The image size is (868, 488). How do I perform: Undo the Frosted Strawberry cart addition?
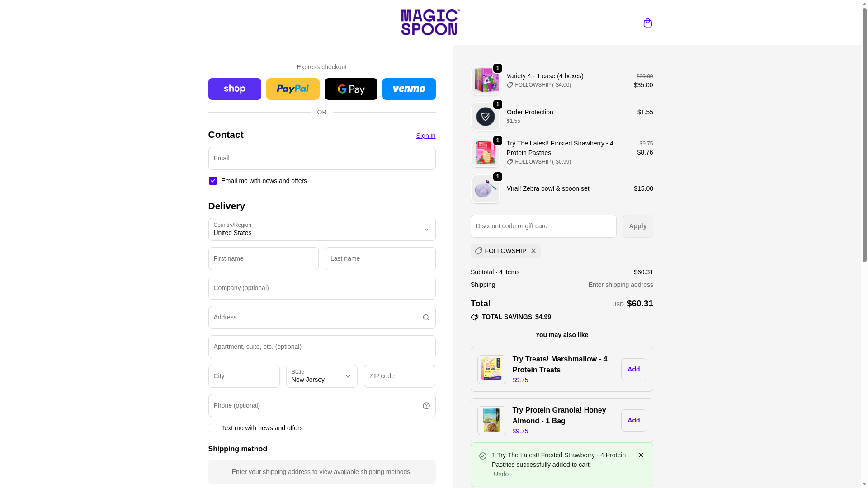click(501, 474)
